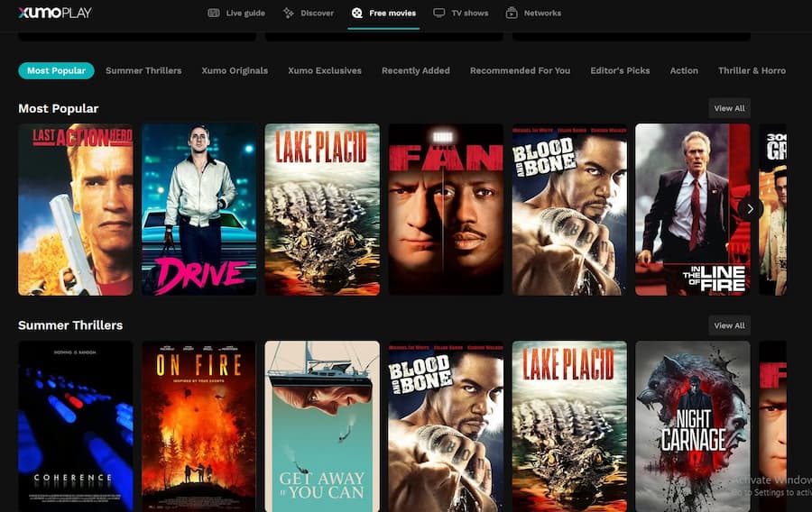This screenshot has height=512, width=812.
Task: Advance Most Popular row with right arrow
Action: tap(750, 209)
